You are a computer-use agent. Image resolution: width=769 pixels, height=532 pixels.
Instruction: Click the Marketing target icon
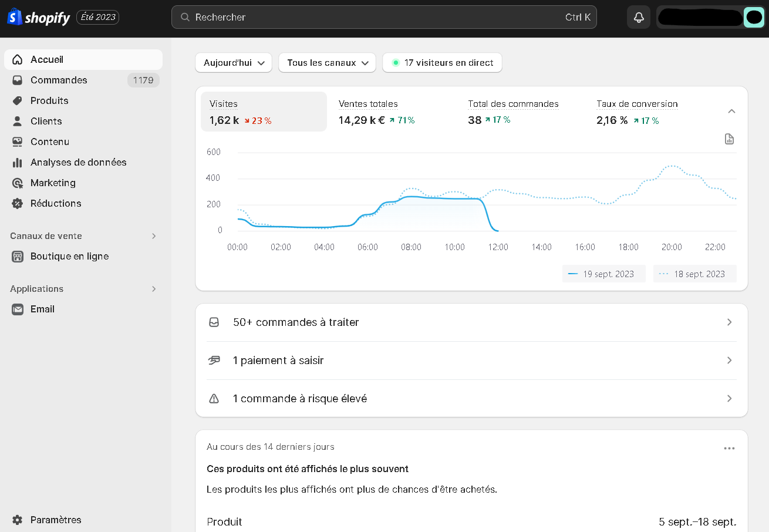click(x=18, y=183)
